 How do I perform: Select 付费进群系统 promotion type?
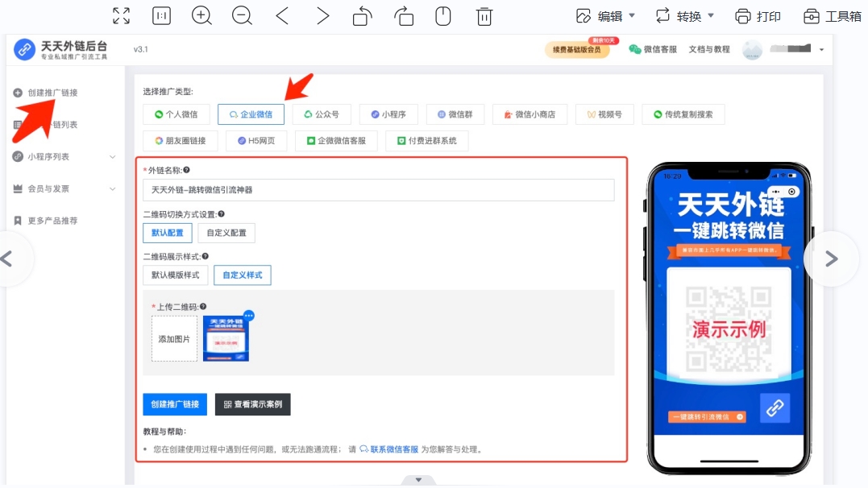coord(427,141)
